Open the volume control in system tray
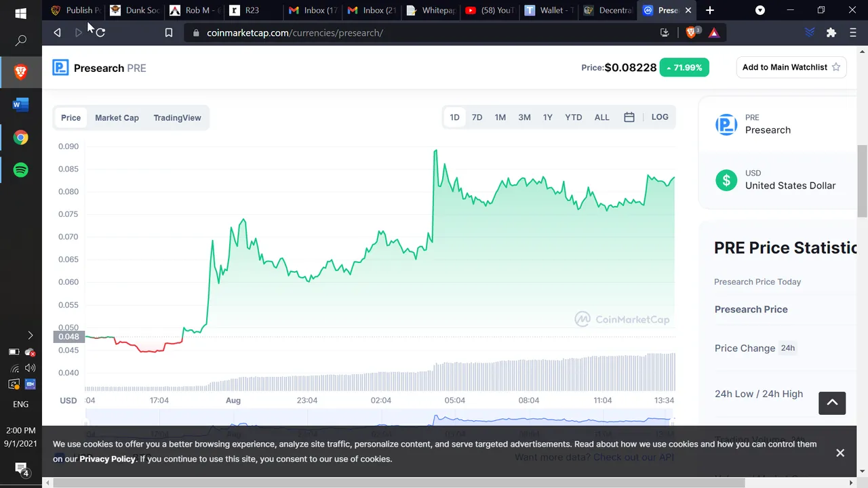868x488 pixels. pos(30,368)
